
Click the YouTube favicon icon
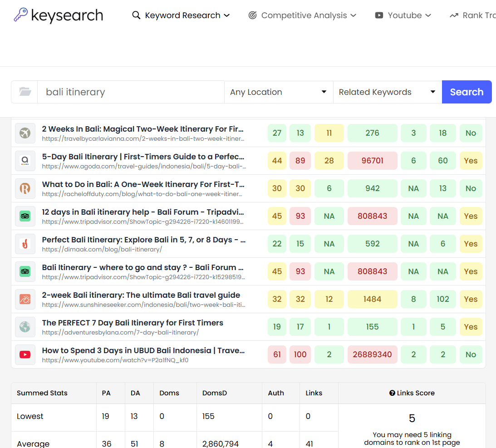pos(25,354)
